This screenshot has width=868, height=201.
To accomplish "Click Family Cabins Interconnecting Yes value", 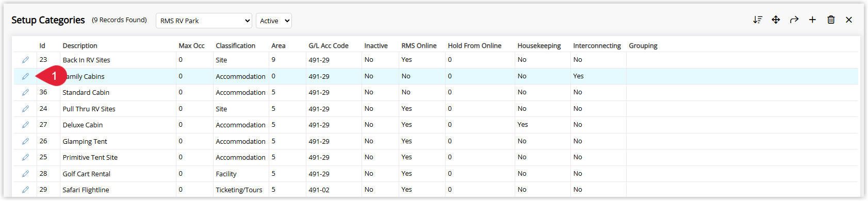I will coord(578,76).
